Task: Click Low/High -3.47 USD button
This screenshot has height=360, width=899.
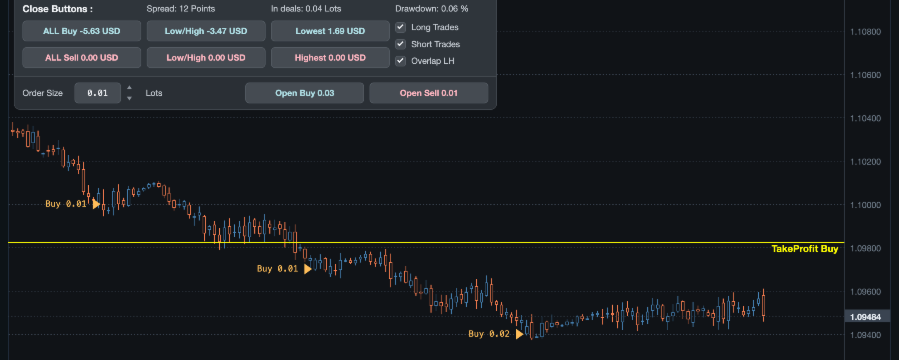Action: pyautogui.click(x=206, y=31)
